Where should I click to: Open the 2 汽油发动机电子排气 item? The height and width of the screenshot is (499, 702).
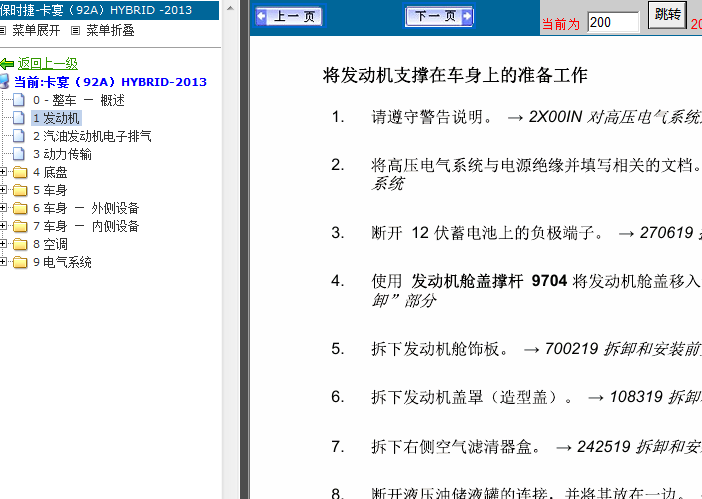[92, 136]
